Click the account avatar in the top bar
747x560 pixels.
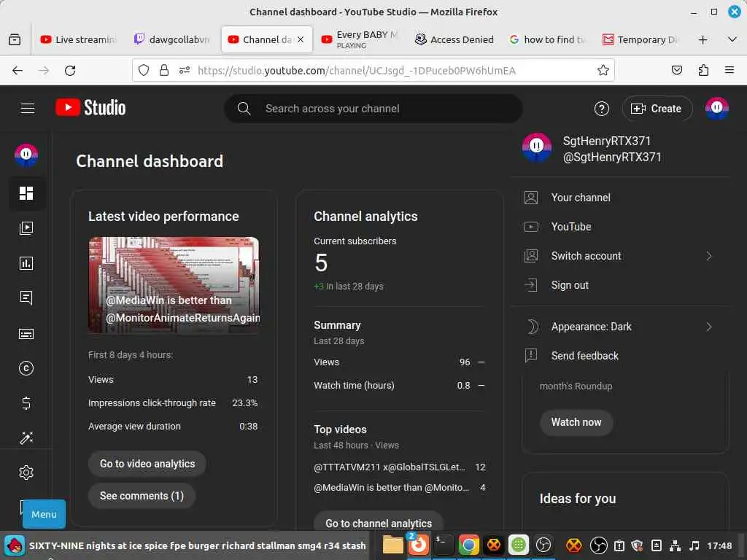click(716, 109)
